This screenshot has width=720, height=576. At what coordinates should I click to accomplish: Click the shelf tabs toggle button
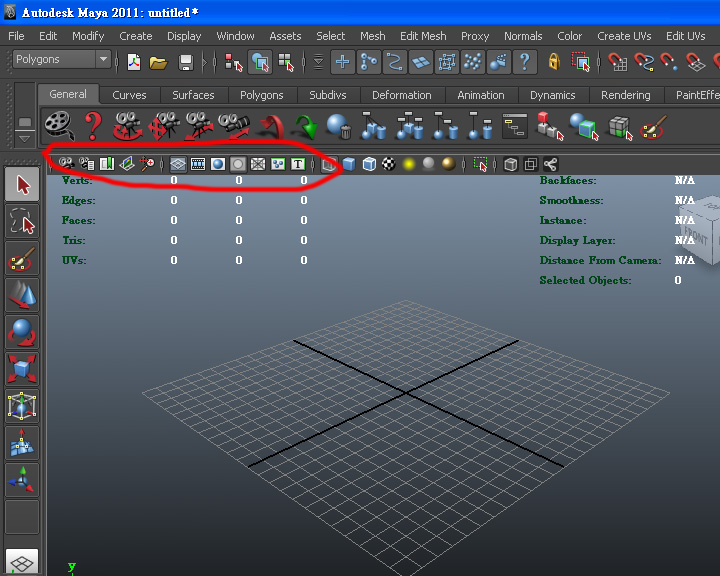(25, 122)
